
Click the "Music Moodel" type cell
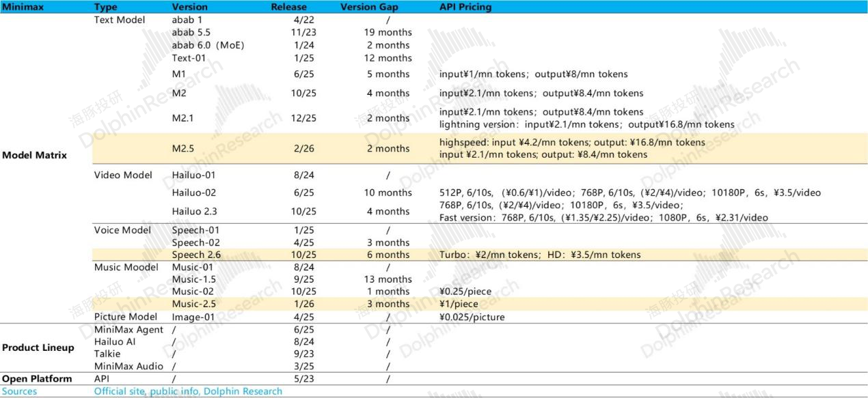pos(125,267)
